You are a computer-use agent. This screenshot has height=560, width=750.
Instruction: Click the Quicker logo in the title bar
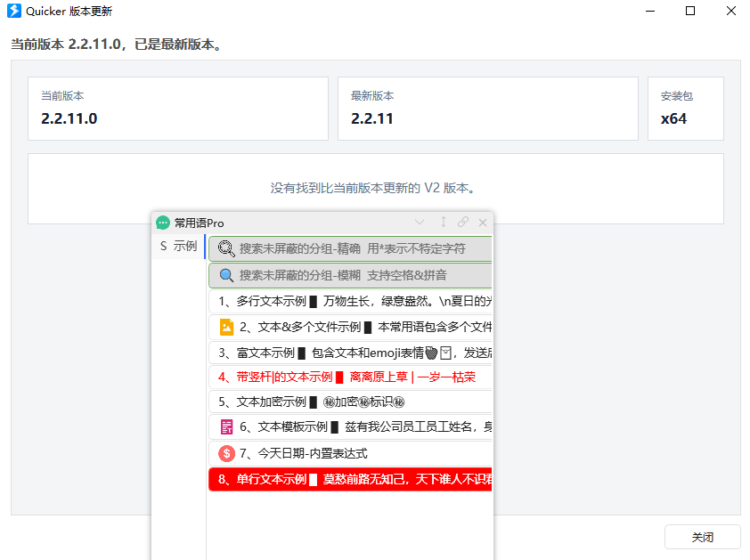(x=14, y=11)
